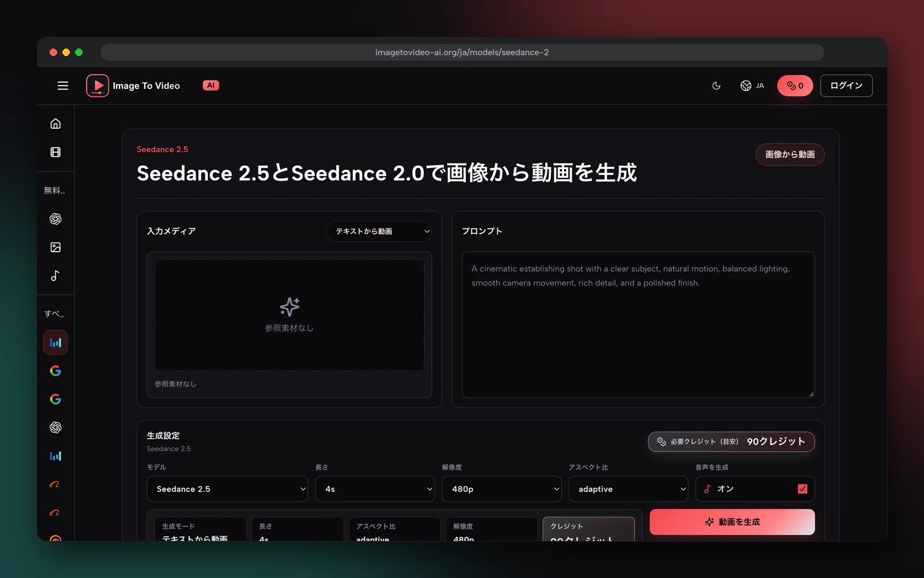Open the 480p resolution dropdown
This screenshot has width=924, height=578.
pyautogui.click(x=502, y=489)
